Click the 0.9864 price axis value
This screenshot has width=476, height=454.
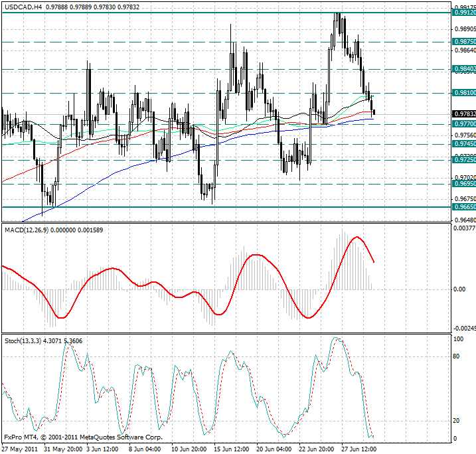tap(465, 50)
